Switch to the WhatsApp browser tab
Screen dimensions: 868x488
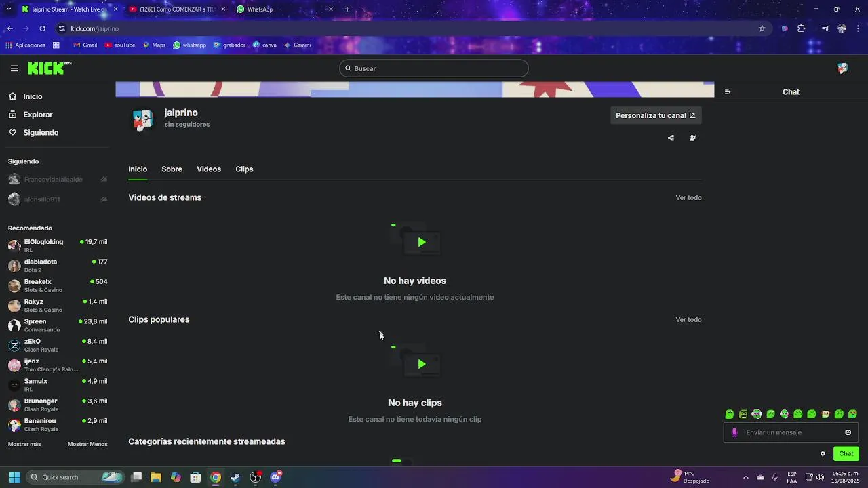(x=285, y=9)
